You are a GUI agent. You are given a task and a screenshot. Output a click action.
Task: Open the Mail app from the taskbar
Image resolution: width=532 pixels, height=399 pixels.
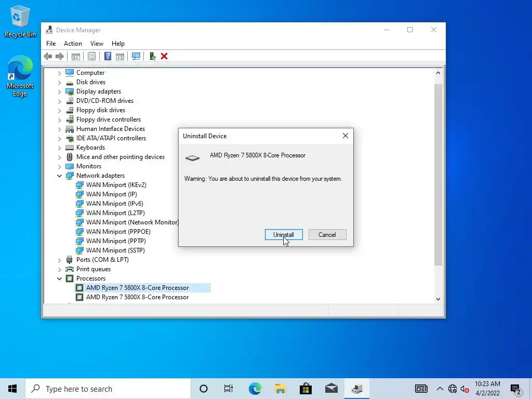tap(331, 389)
